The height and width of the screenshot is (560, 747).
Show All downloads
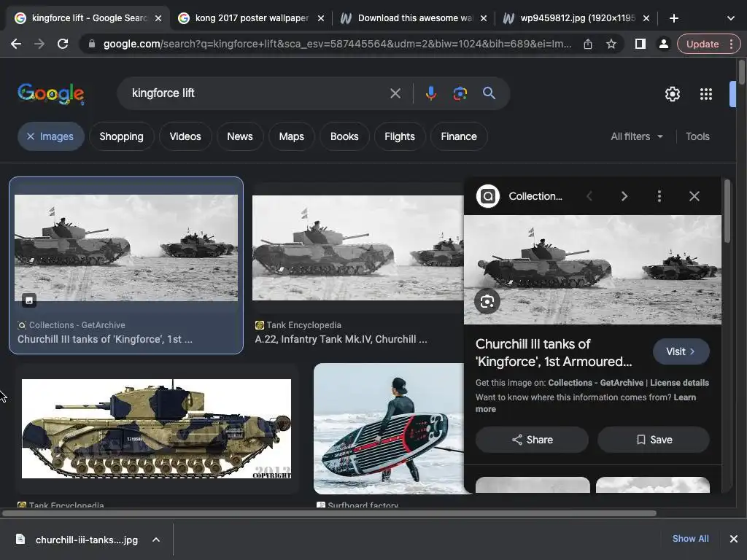point(690,539)
